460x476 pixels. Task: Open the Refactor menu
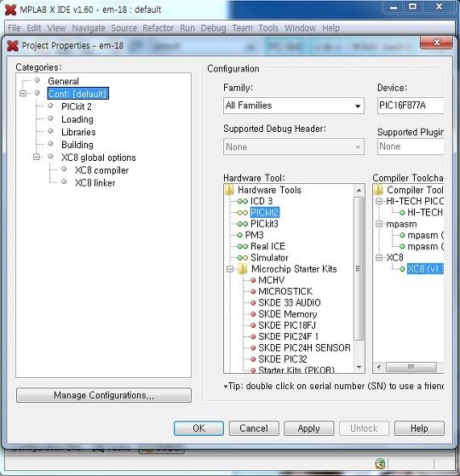pyautogui.click(x=158, y=28)
